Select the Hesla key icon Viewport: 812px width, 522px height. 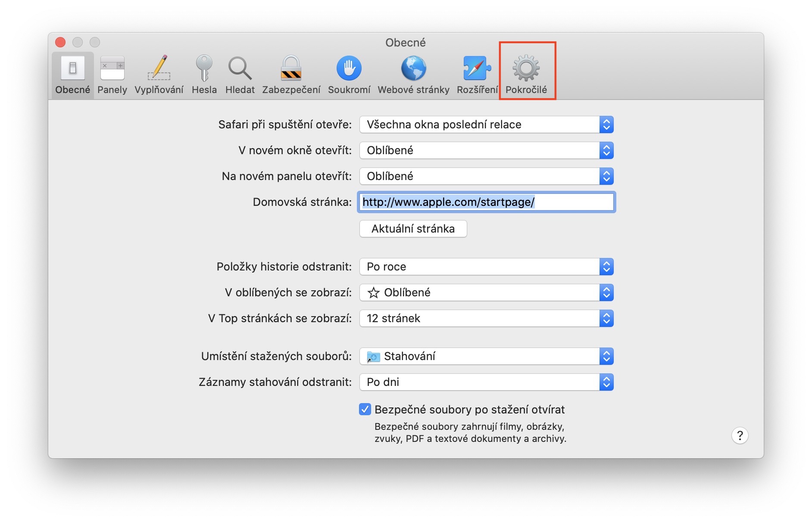coord(204,68)
